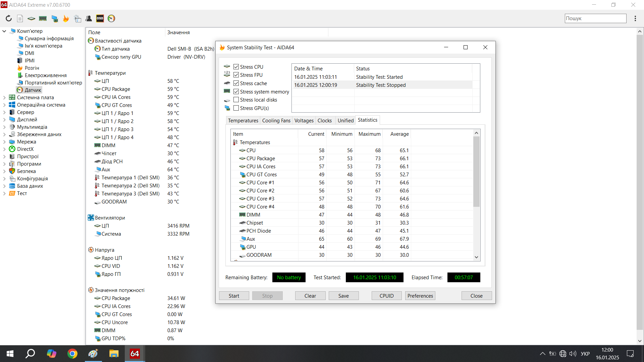Click the volume speaker tray icon

(x=573, y=354)
